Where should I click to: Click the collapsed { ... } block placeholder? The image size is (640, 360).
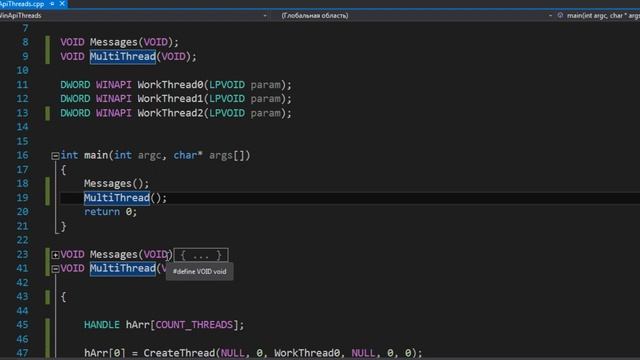coord(201,256)
